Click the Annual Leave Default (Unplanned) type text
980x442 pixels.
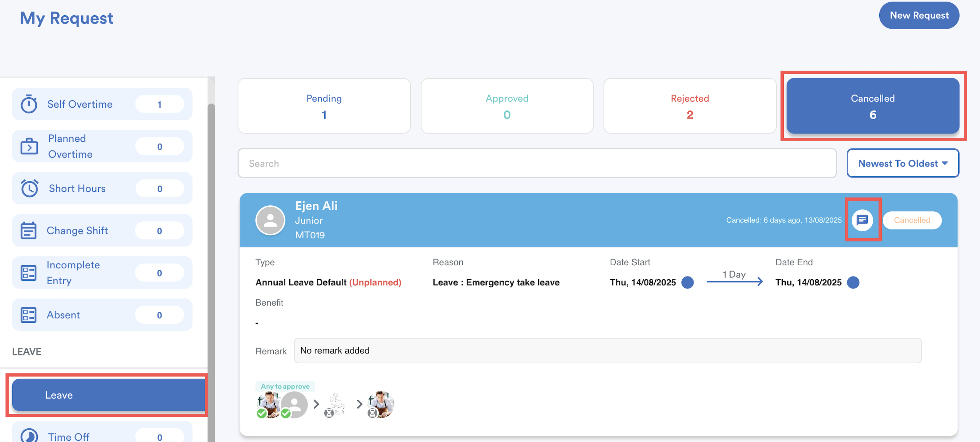coord(328,282)
